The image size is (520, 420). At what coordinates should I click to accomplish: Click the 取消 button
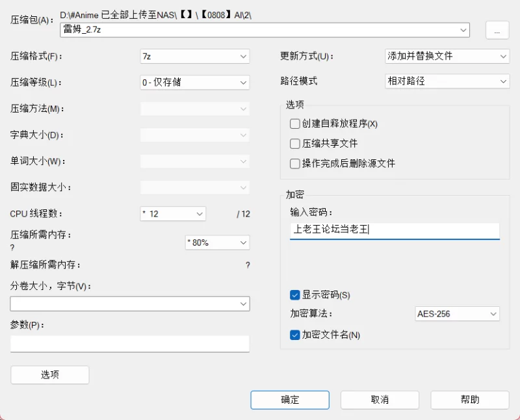tap(380, 400)
